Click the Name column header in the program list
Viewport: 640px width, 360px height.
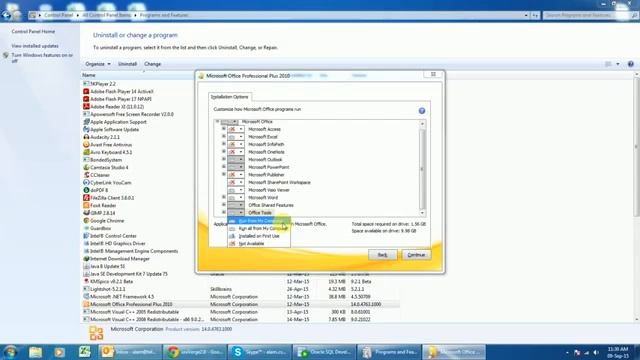[138, 75]
